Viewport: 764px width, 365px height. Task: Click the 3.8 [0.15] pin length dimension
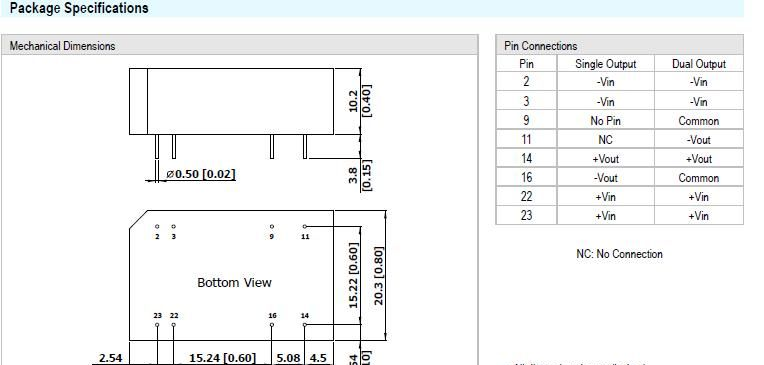[361, 175]
